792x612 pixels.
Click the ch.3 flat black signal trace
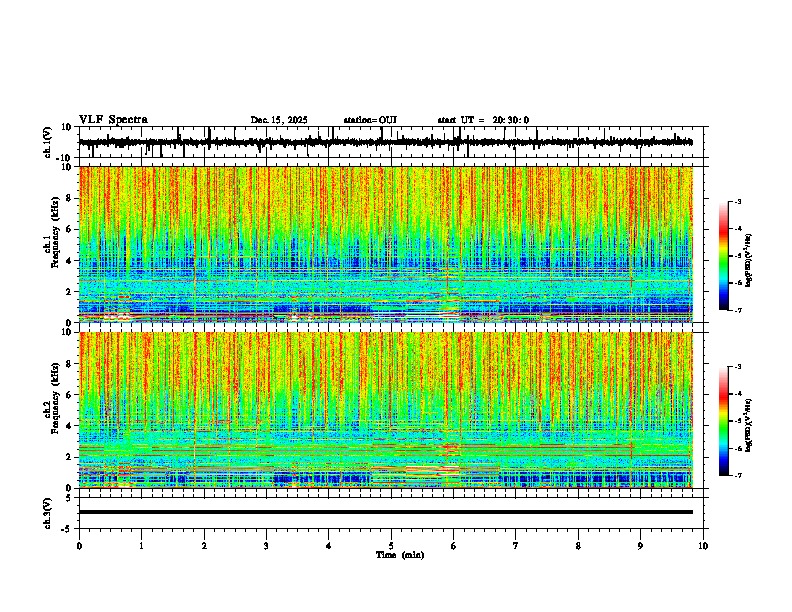tap(386, 512)
